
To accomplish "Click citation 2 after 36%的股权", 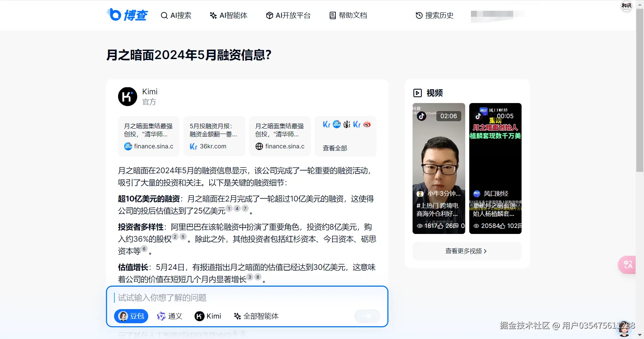I will click(x=175, y=237).
